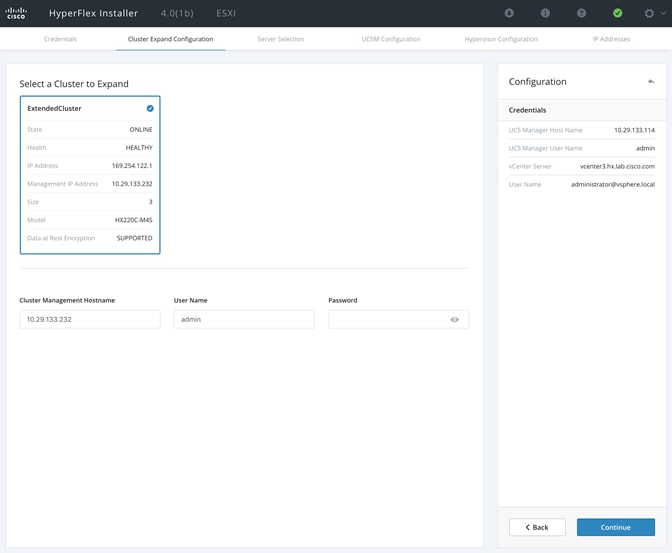This screenshot has height=553, width=672.
Task: Click the Password input field
Action: tap(399, 319)
